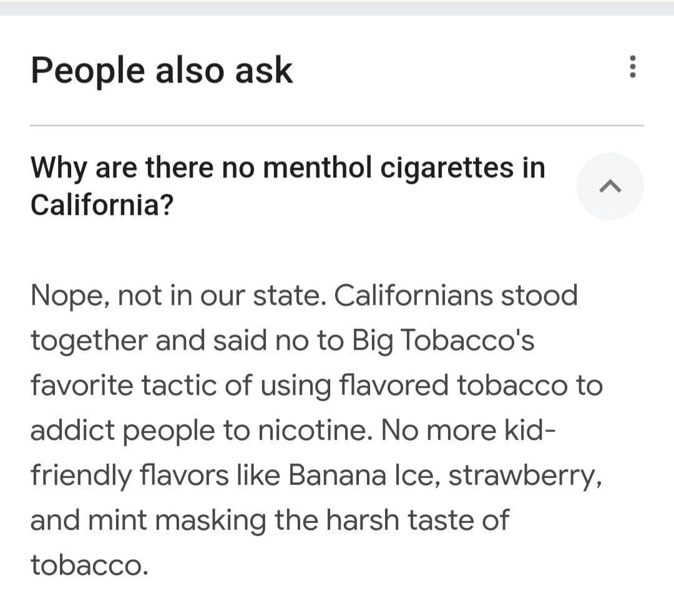Click the words 'Banana Ice' in the answer
The width and height of the screenshot is (674, 616).
[x=364, y=475]
